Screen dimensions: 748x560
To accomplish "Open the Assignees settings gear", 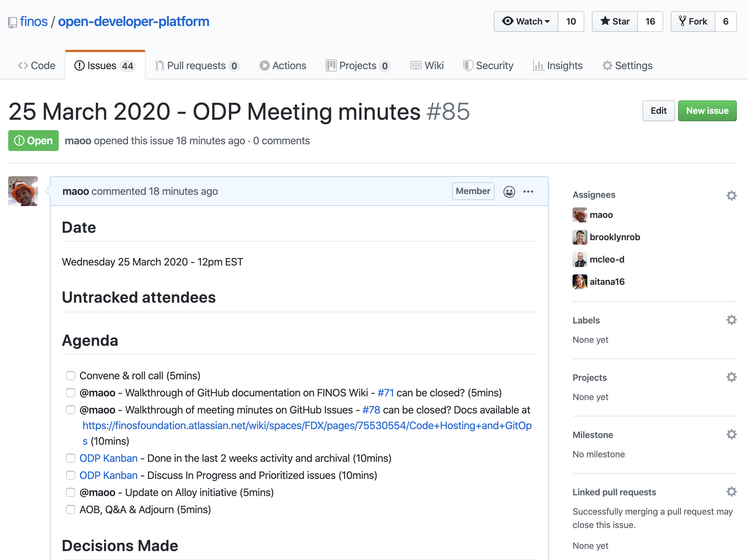I will (731, 195).
